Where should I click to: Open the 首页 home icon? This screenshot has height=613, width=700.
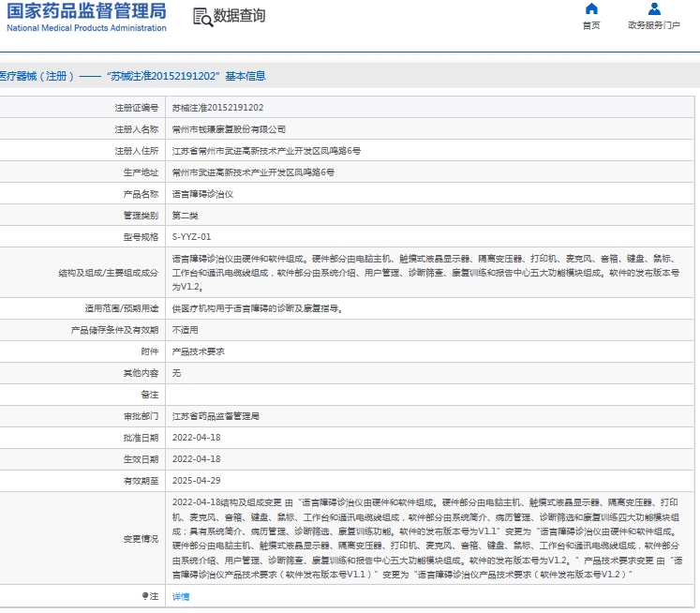(x=591, y=8)
